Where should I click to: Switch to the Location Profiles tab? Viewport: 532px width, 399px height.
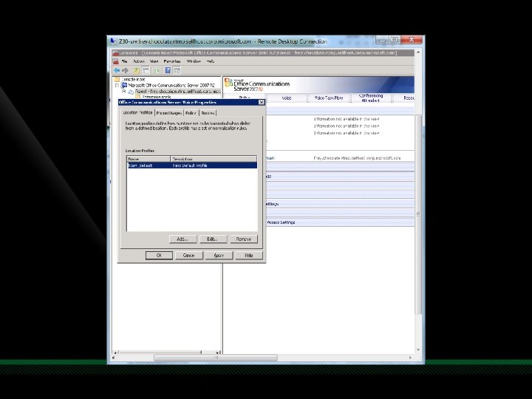137,112
